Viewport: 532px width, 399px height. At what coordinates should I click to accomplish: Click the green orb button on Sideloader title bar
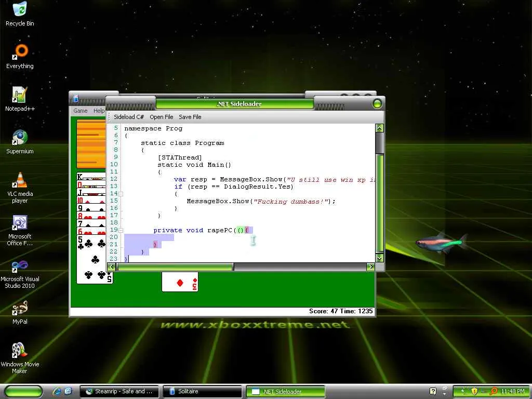pyautogui.click(x=377, y=104)
